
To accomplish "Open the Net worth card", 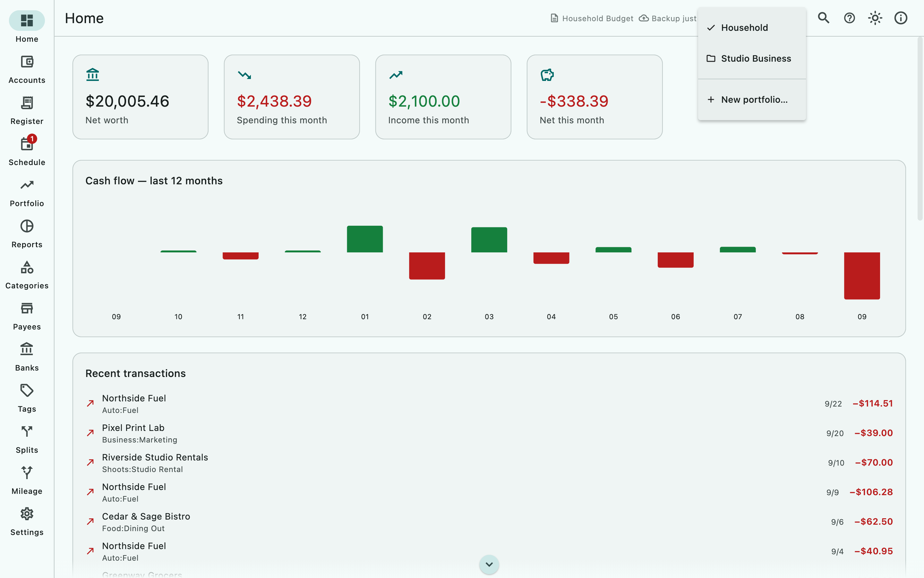I will coord(141,97).
